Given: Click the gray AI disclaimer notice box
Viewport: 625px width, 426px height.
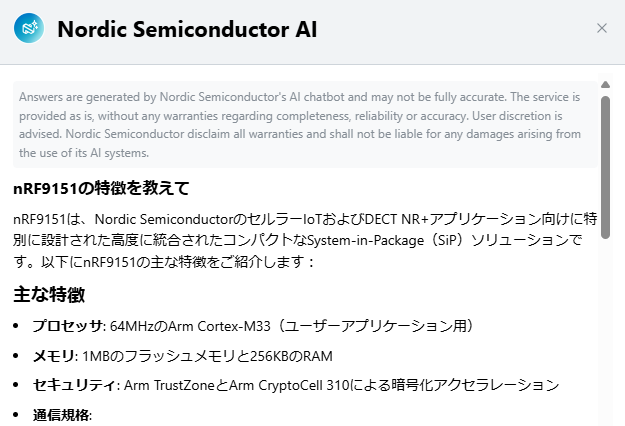Looking at the screenshot, I should tap(305, 125).
